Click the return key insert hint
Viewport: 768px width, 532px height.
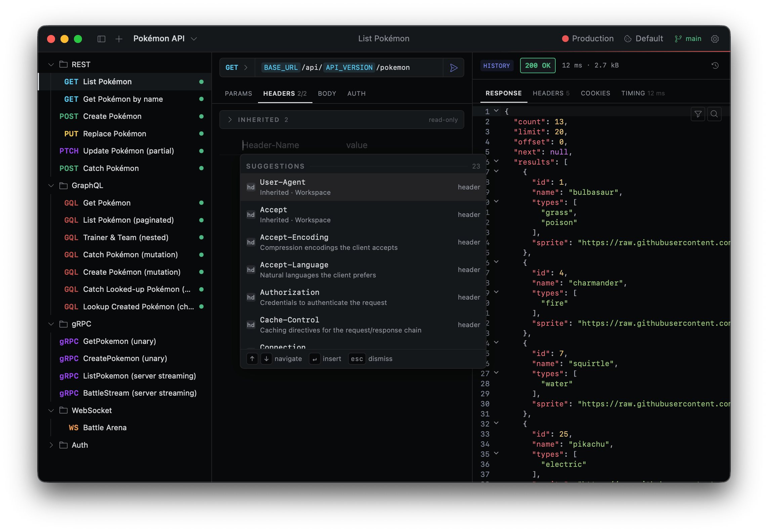pos(314,359)
